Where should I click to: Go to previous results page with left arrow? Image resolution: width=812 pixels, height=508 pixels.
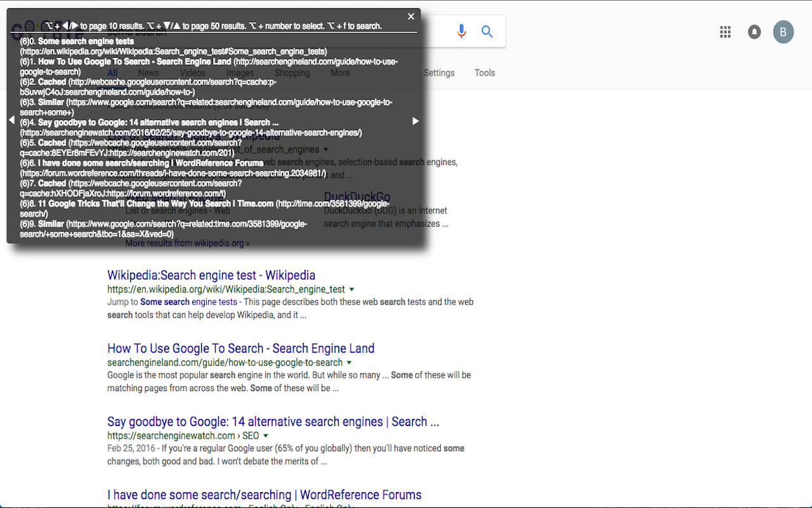[11, 120]
